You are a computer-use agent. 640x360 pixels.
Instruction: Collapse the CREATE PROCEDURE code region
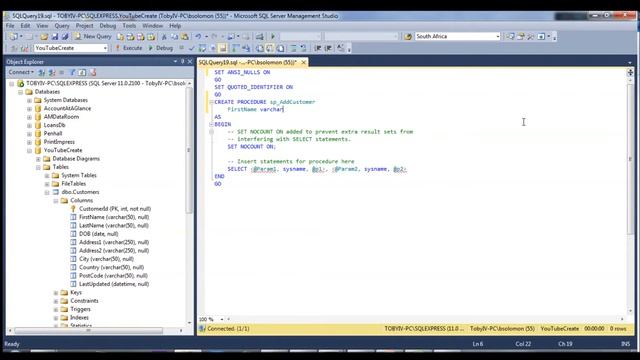tap(211, 102)
